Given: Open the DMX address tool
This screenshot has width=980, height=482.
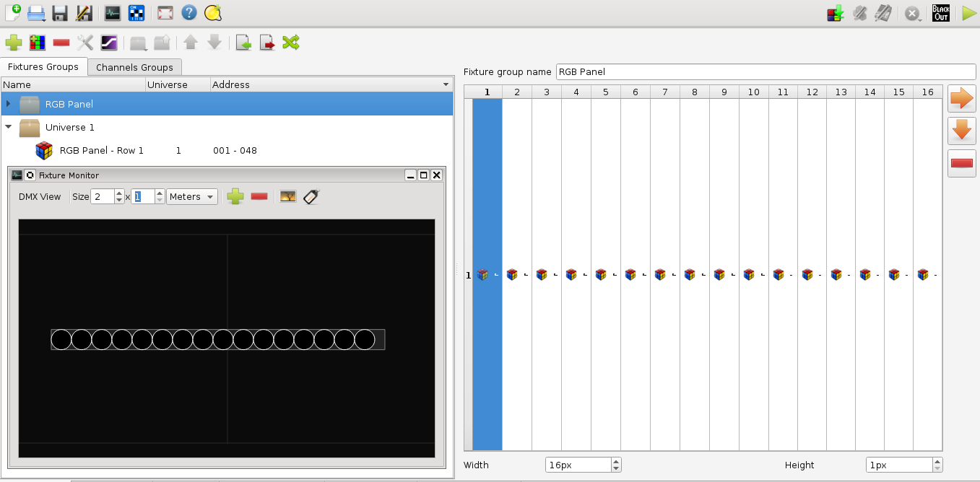Looking at the screenshot, I should (x=136, y=12).
